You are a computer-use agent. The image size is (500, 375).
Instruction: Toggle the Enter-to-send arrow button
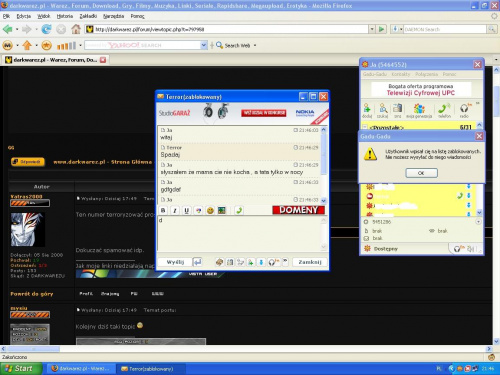[x=197, y=262]
